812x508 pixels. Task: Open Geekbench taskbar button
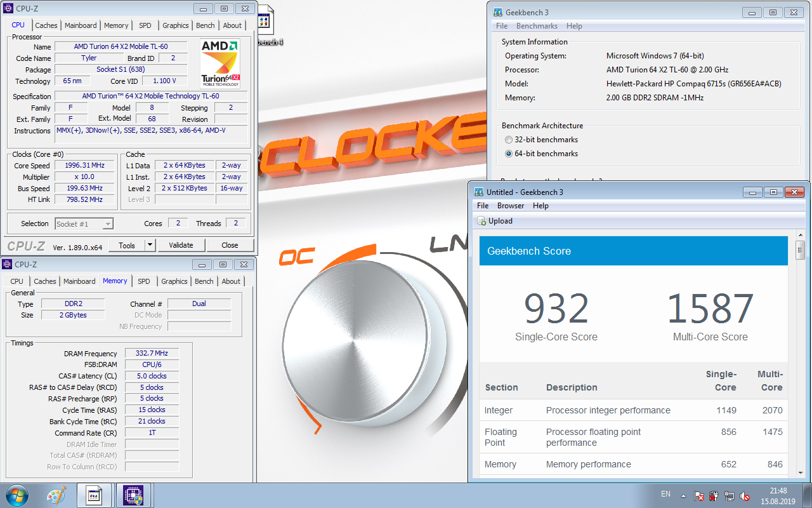tap(94, 495)
